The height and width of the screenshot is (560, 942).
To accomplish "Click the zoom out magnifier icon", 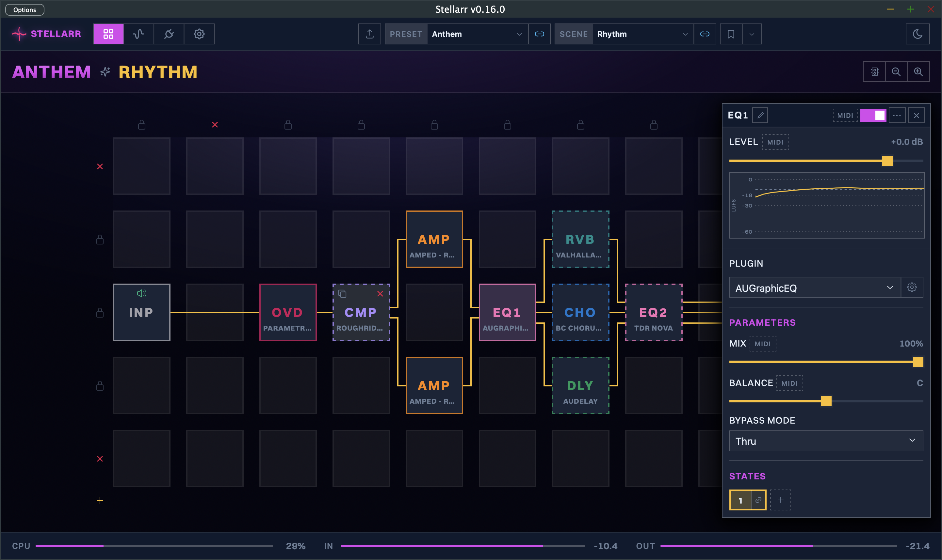I will pyautogui.click(x=896, y=72).
